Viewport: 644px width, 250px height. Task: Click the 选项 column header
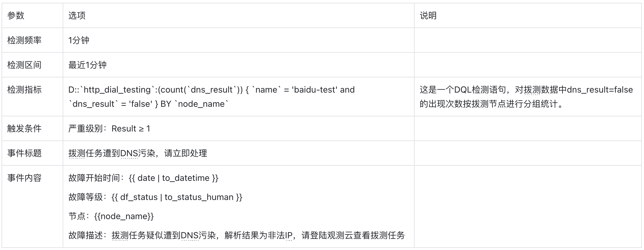pyautogui.click(x=77, y=15)
